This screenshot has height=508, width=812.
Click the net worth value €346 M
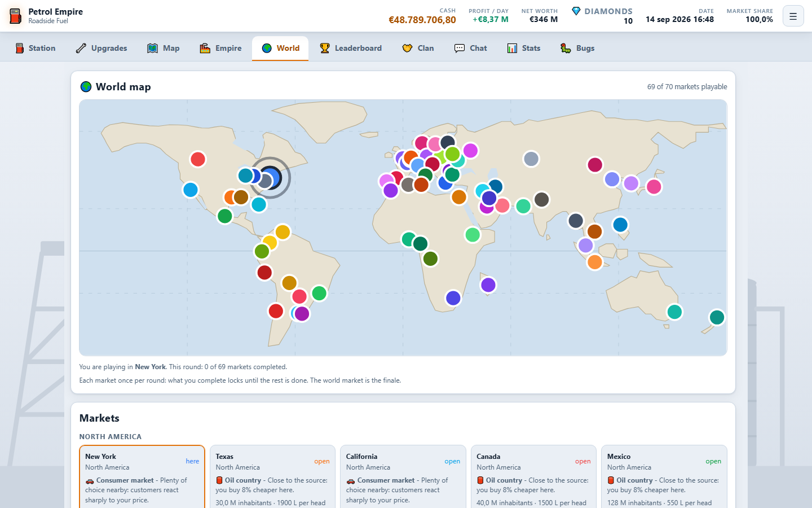tap(544, 19)
